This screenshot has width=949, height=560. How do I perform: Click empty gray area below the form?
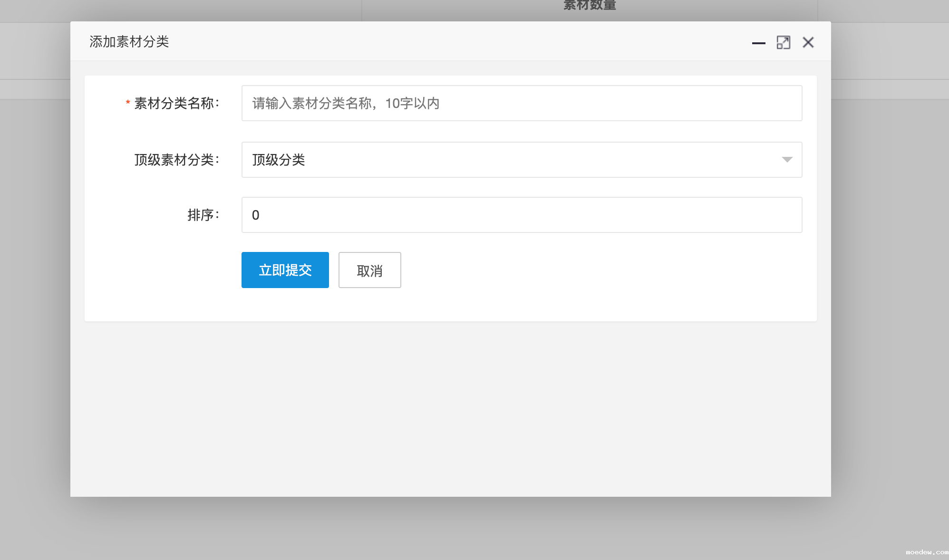pyautogui.click(x=450, y=409)
